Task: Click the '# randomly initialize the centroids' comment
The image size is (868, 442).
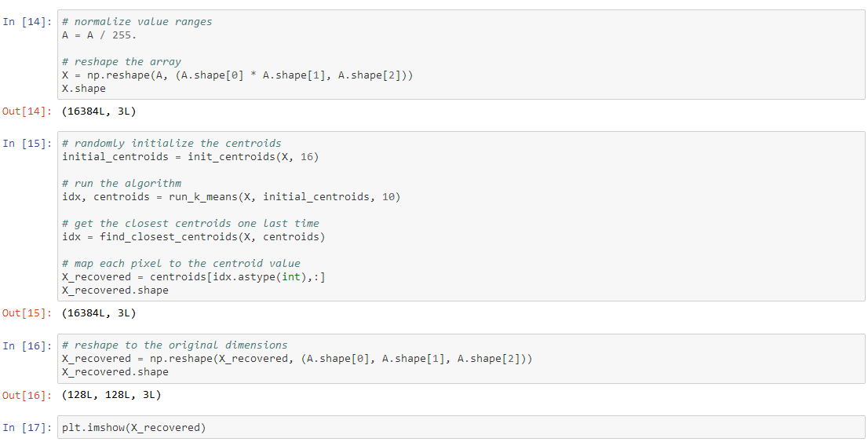Action: tap(171, 144)
